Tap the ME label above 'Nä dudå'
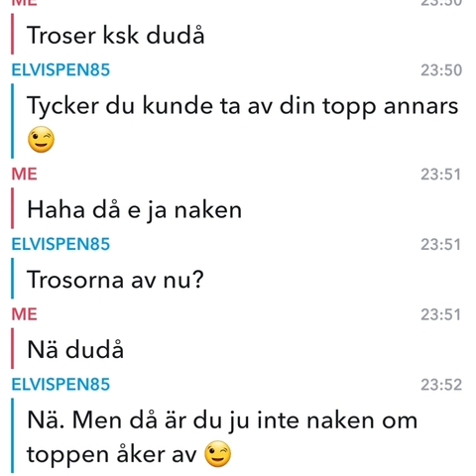 coord(24,314)
